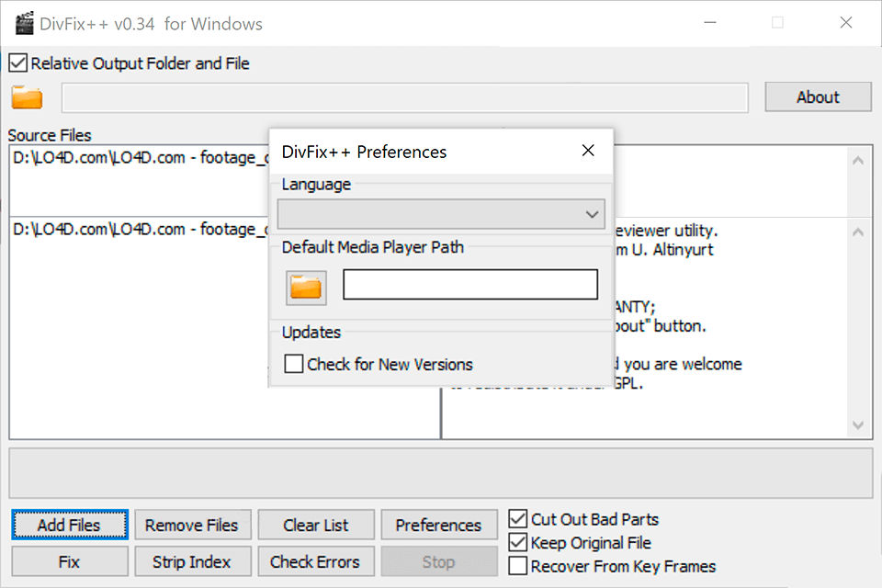Click the Default Media Player Path field
This screenshot has width=882, height=588.
tap(469, 285)
